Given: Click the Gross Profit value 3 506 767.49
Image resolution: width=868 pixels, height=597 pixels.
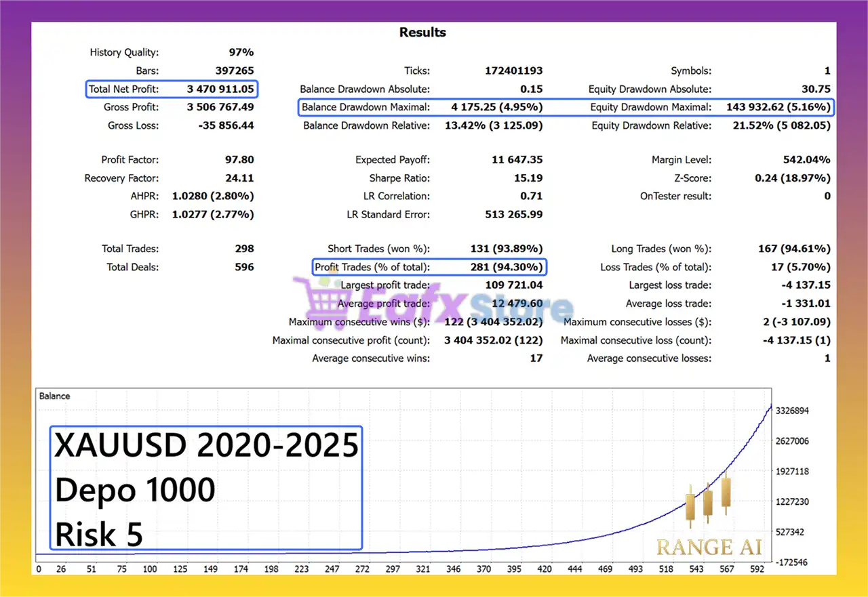Looking at the screenshot, I should point(220,107).
